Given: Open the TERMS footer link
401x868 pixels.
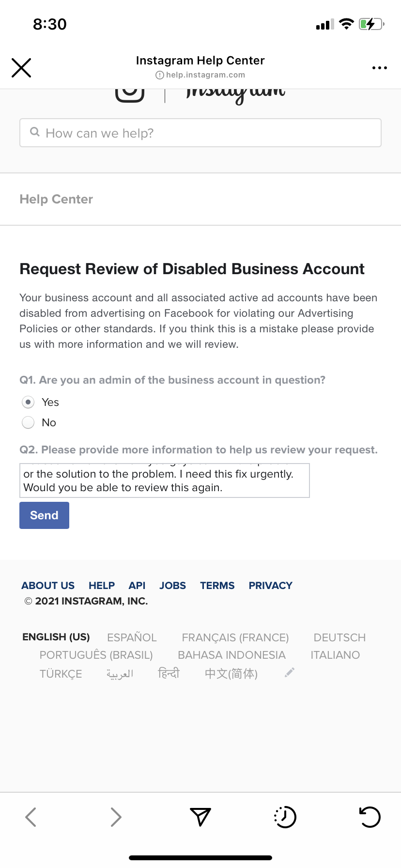Looking at the screenshot, I should 217,585.
